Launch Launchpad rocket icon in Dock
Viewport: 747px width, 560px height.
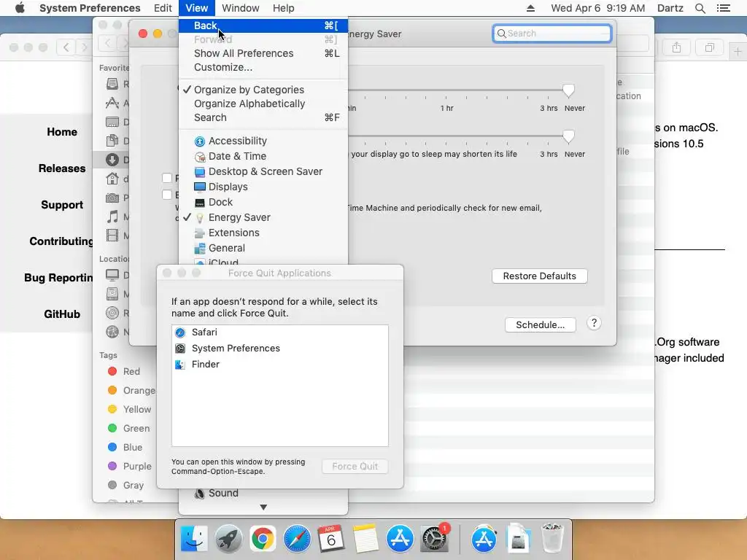(228, 539)
